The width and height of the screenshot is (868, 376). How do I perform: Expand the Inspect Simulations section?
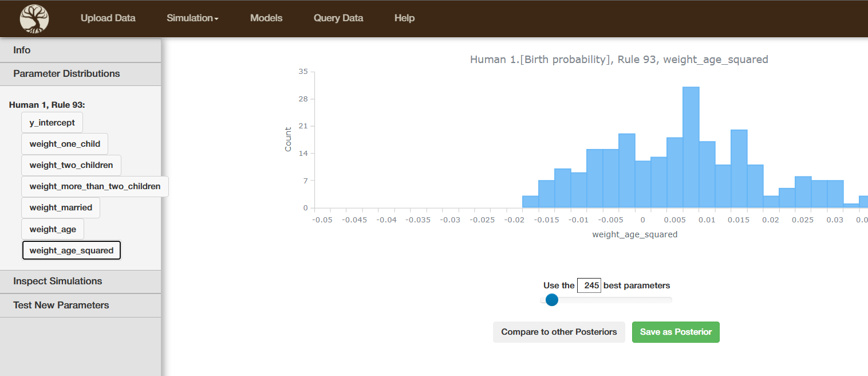click(x=80, y=281)
